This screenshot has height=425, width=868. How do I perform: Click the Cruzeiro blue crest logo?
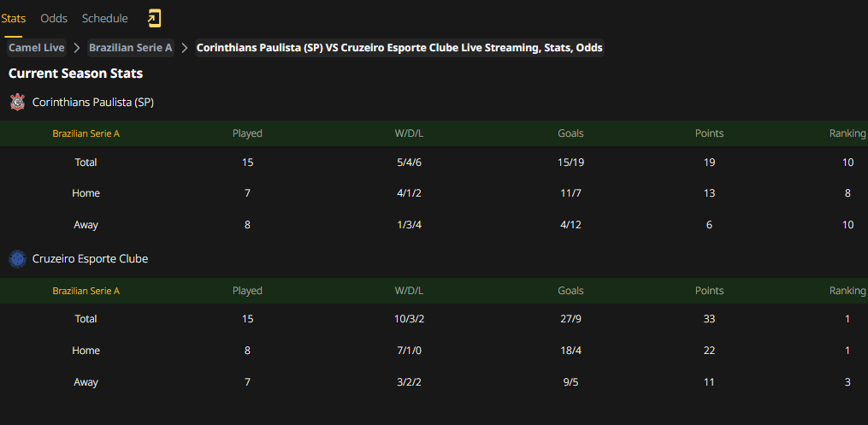[18, 258]
